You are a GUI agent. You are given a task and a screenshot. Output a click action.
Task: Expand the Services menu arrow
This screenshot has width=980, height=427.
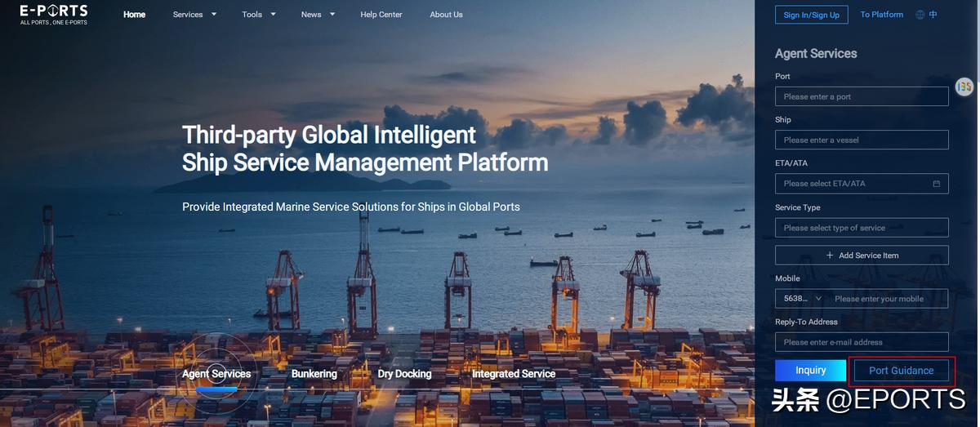(x=214, y=15)
